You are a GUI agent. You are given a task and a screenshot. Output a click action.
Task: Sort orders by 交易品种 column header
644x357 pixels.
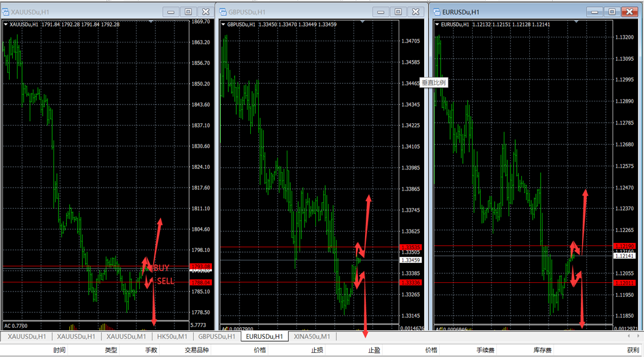(x=197, y=350)
